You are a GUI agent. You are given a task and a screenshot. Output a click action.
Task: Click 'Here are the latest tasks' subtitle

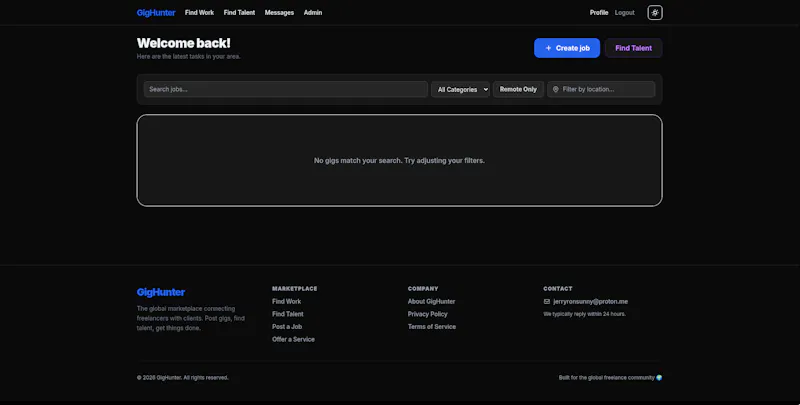pyautogui.click(x=189, y=57)
